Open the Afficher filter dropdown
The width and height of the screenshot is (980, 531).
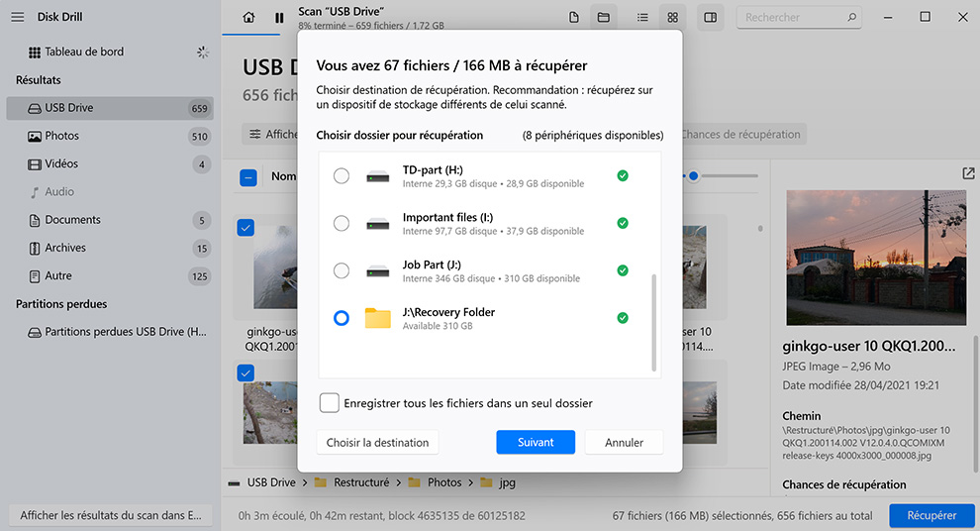point(270,135)
